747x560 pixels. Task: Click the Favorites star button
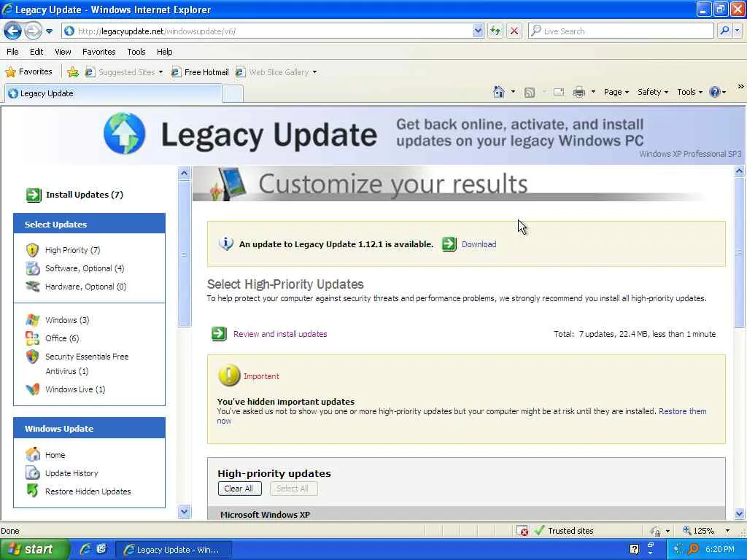(x=28, y=72)
